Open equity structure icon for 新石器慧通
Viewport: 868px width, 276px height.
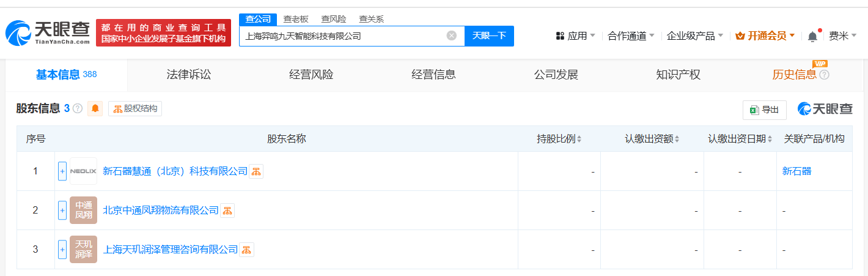click(x=256, y=171)
